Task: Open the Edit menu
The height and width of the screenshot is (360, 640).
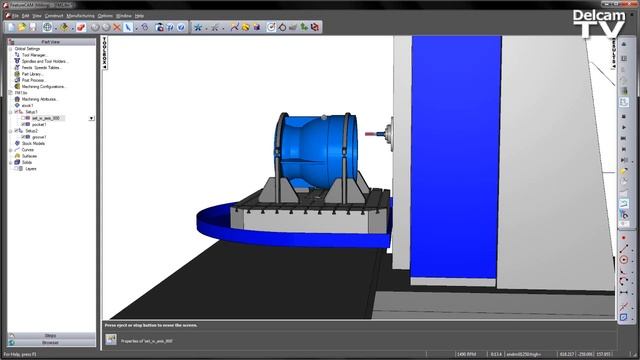Action: (x=25, y=16)
